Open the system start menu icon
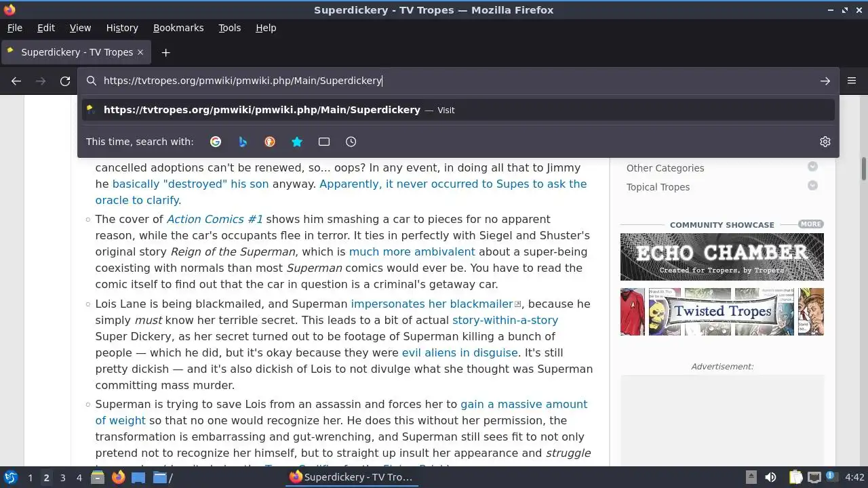This screenshot has height=488, width=868. (x=10, y=478)
